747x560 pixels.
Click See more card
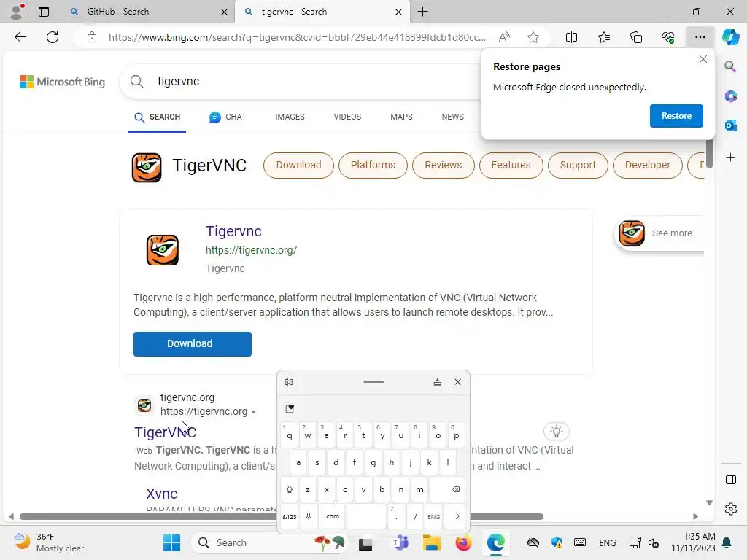[659, 233]
